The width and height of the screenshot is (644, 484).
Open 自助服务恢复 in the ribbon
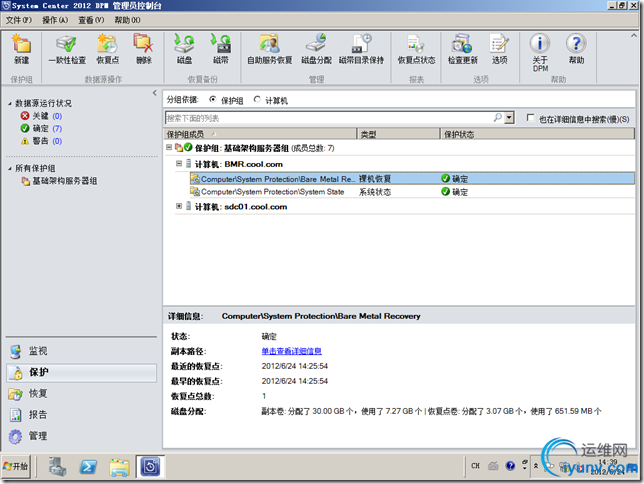pyautogui.click(x=269, y=49)
